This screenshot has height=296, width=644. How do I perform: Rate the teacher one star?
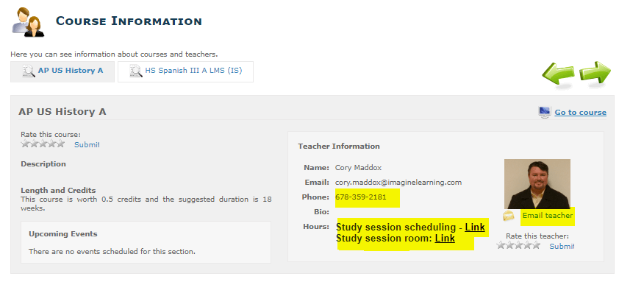pyautogui.click(x=501, y=245)
